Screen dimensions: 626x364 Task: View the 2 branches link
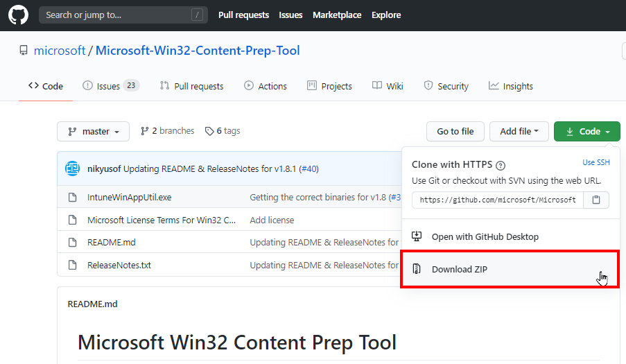pyautogui.click(x=167, y=131)
